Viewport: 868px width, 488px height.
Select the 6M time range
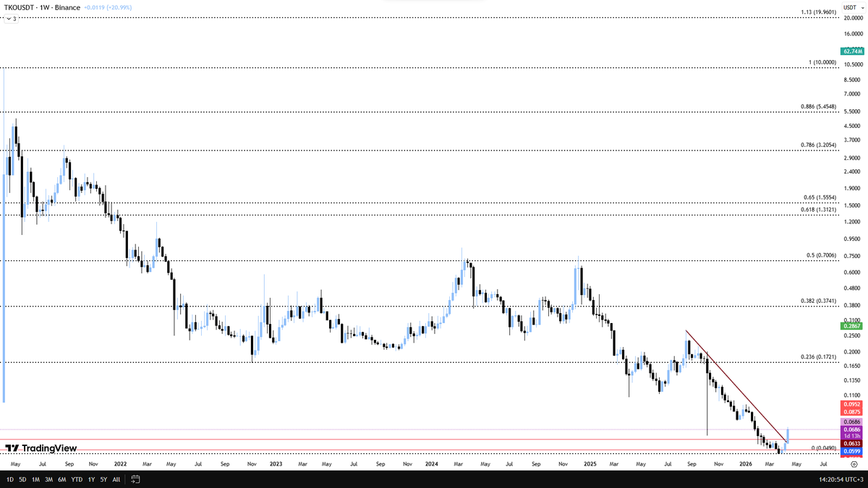pyautogui.click(x=62, y=479)
